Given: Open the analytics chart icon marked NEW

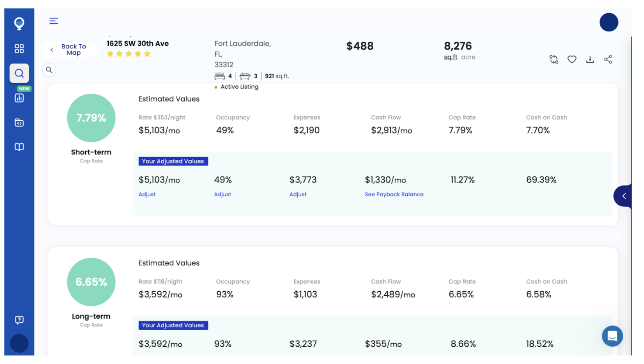Looking at the screenshot, I should [x=19, y=98].
